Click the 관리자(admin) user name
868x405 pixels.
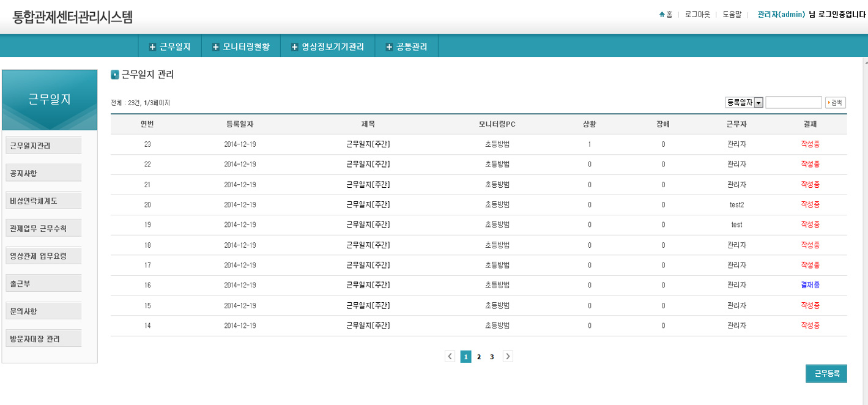coord(781,15)
